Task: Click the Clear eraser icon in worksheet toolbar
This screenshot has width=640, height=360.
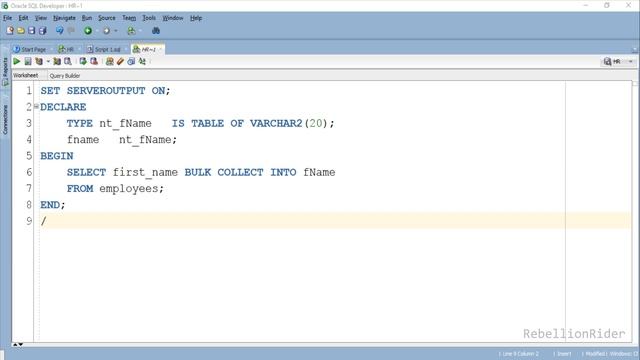Action: click(x=120, y=62)
